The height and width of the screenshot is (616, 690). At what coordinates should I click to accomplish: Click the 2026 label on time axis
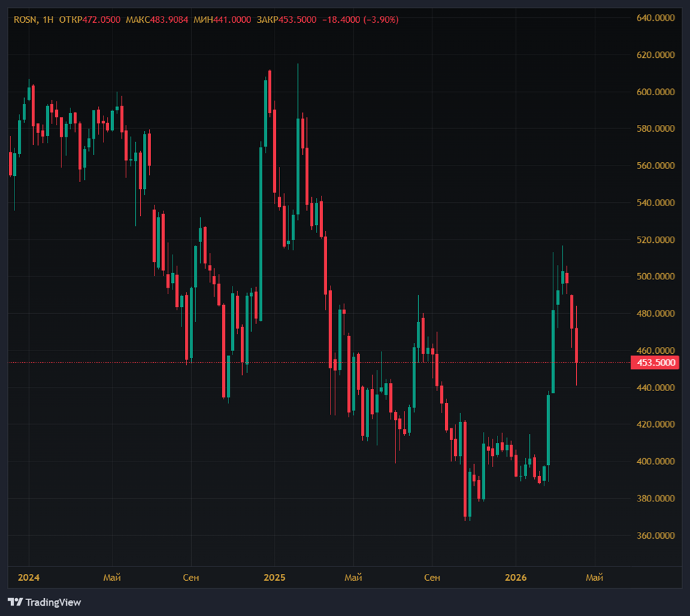click(516, 578)
